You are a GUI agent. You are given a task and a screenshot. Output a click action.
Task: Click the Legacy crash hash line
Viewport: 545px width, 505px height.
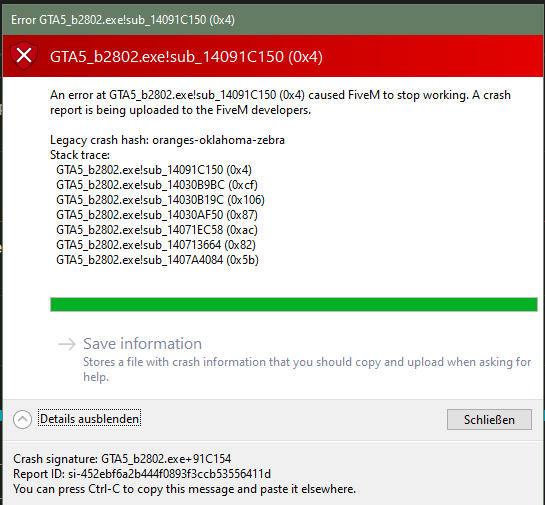pyautogui.click(x=168, y=140)
